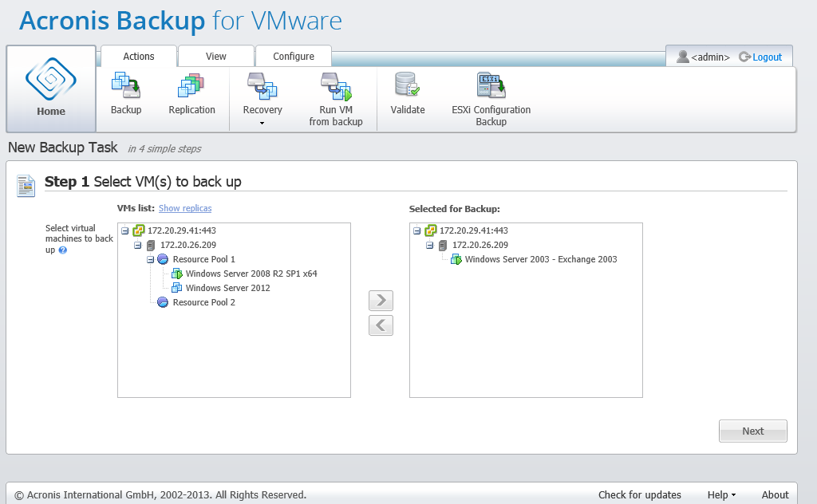Image resolution: width=817 pixels, height=504 pixels.
Task: Select Resource Pool 1 in VMs list
Action: pos(203,259)
